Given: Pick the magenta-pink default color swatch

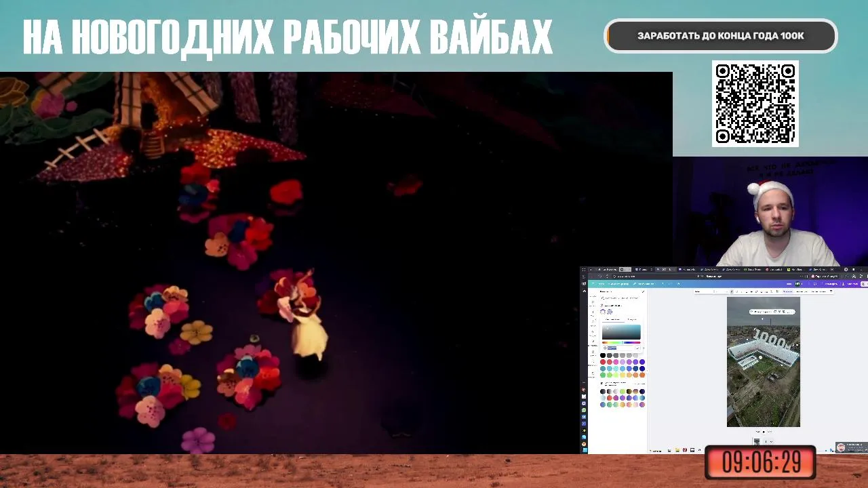Looking at the screenshot, I should click(616, 362).
